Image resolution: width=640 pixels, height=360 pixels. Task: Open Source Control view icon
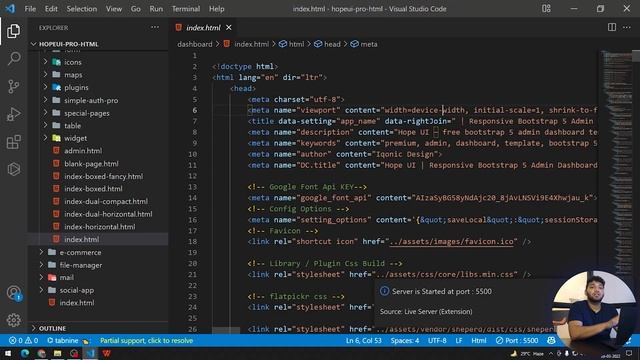point(13,86)
